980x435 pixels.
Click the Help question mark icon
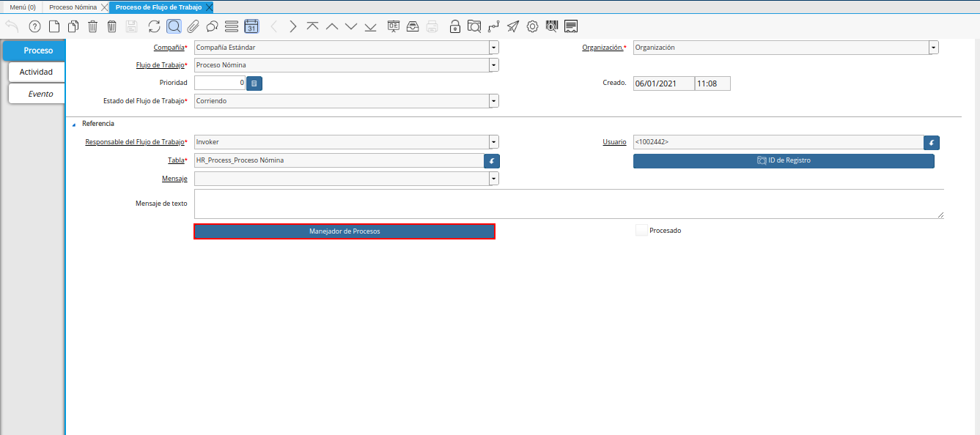click(x=34, y=27)
